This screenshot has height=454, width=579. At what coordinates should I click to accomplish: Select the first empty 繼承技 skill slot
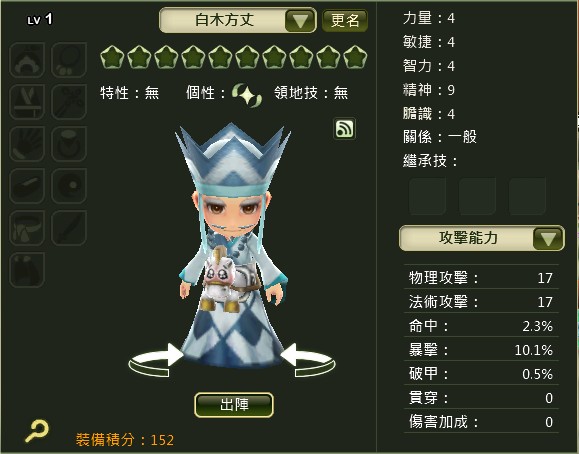point(427,196)
